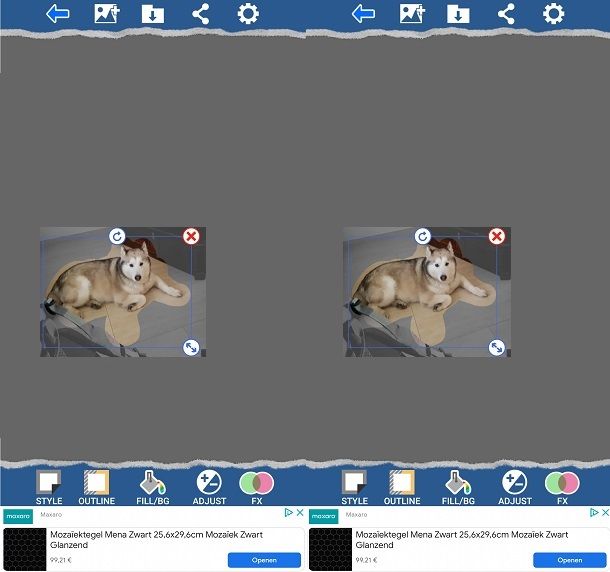This screenshot has height=572, width=610.
Task: Tap rotate handle on left dog sticker
Action: (117, 236)
